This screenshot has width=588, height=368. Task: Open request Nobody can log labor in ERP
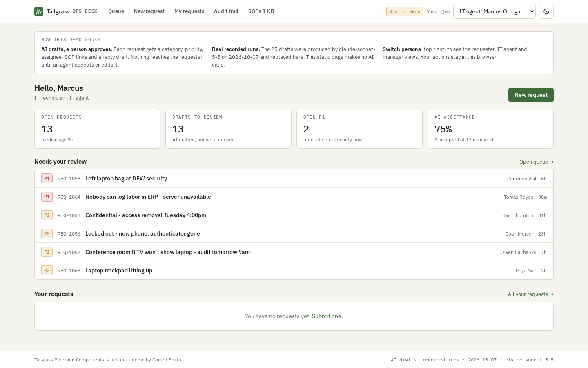click(294, 197)
